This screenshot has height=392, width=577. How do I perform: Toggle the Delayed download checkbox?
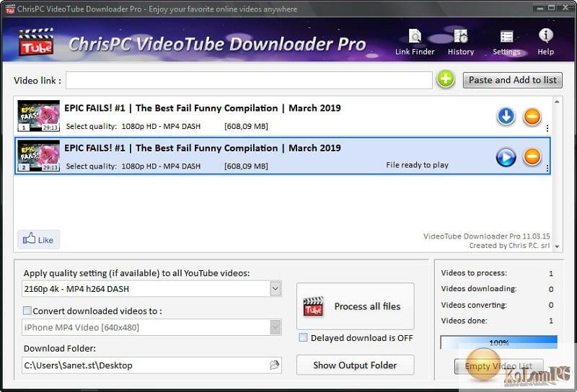(x=303, y=337)
